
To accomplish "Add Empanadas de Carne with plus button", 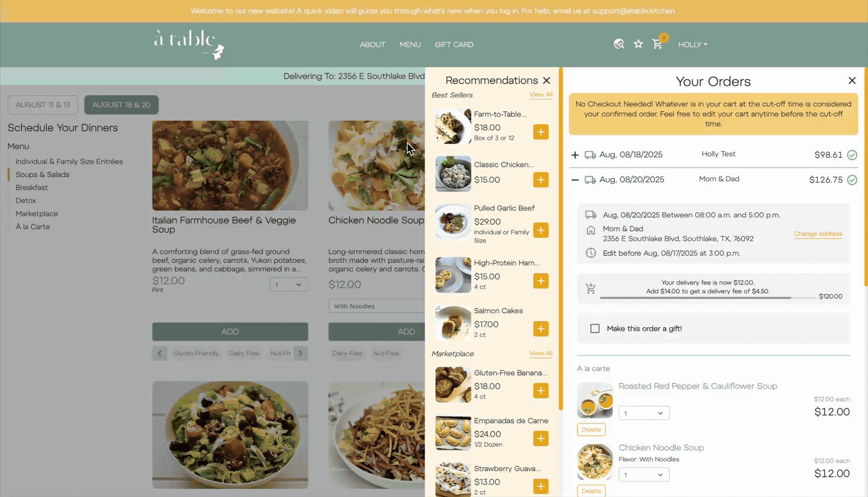I will 541,439.
